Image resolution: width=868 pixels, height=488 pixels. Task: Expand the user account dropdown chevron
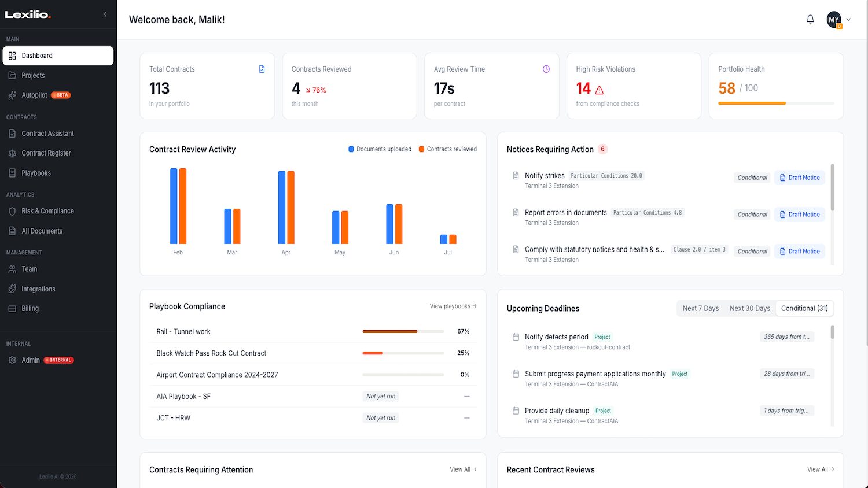pyautogui.click(x=849, y=20)
